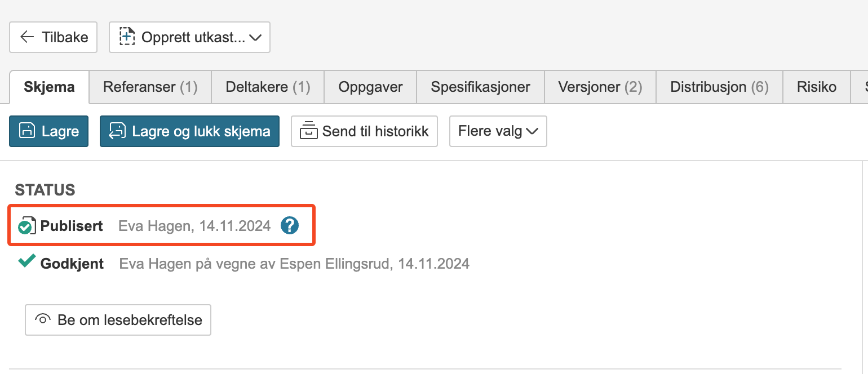Viewport: 868px width, 374px height.
Task: Click the archive box icon on Send til historikk
Action: 308,131
